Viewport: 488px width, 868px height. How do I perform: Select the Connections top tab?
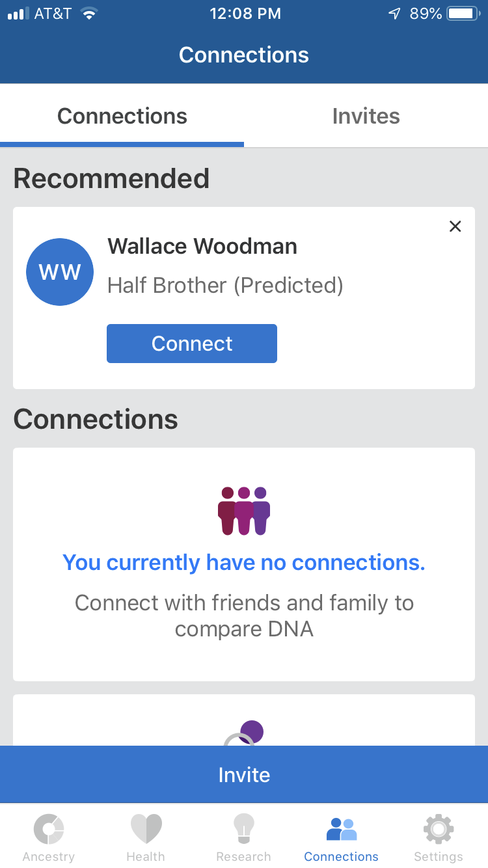coord(122,116)
